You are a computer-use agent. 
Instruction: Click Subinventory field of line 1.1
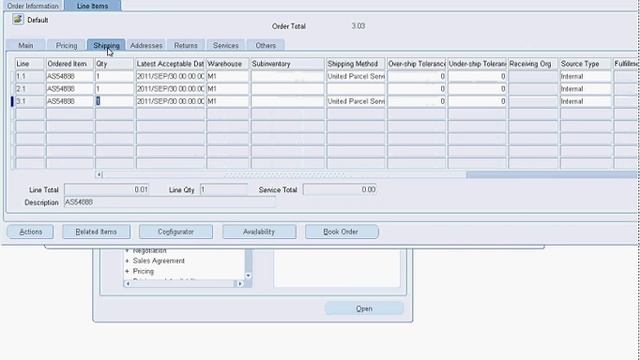(288, 76)
